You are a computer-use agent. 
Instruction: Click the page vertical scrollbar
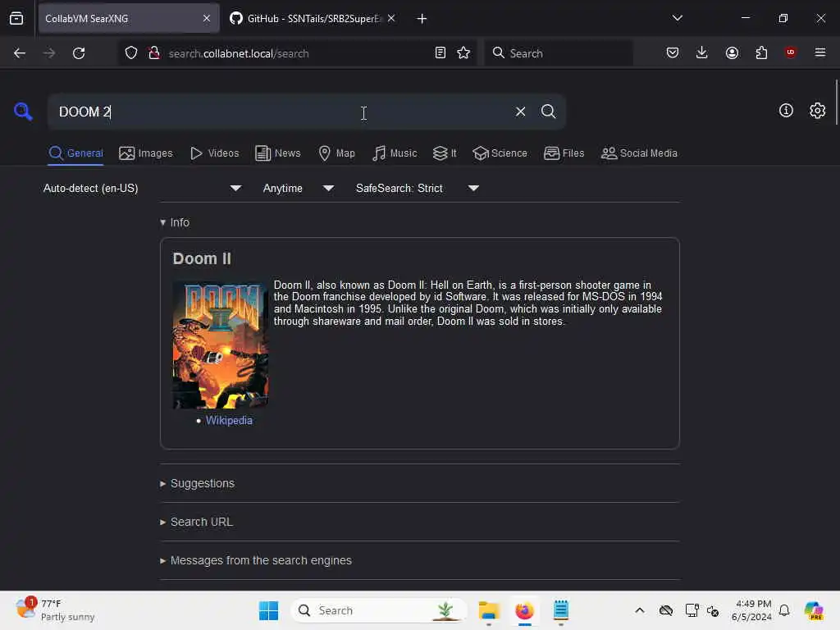pyautogui.click(x=836, y=102)
